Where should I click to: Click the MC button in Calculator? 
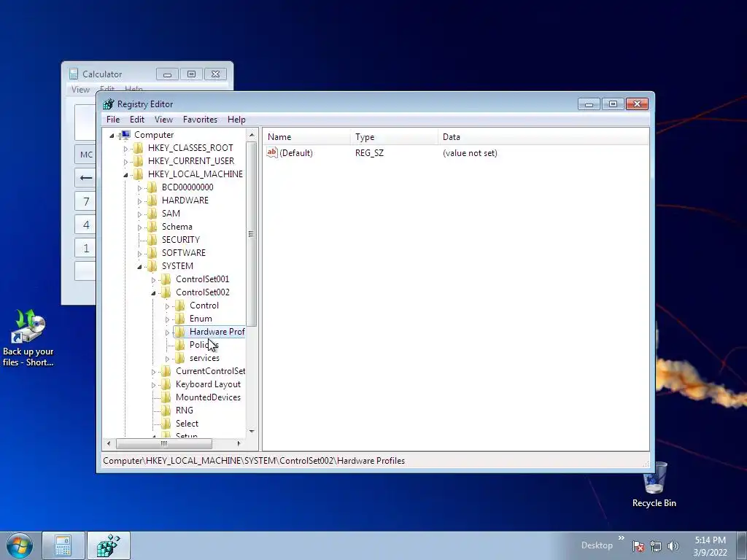[86, 155]
